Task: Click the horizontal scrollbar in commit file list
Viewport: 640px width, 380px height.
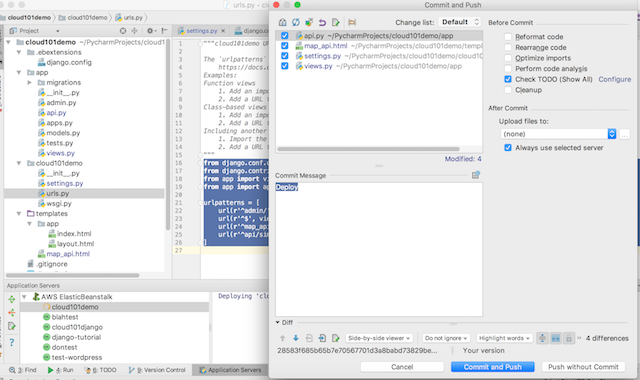Action: click(368, 149)
